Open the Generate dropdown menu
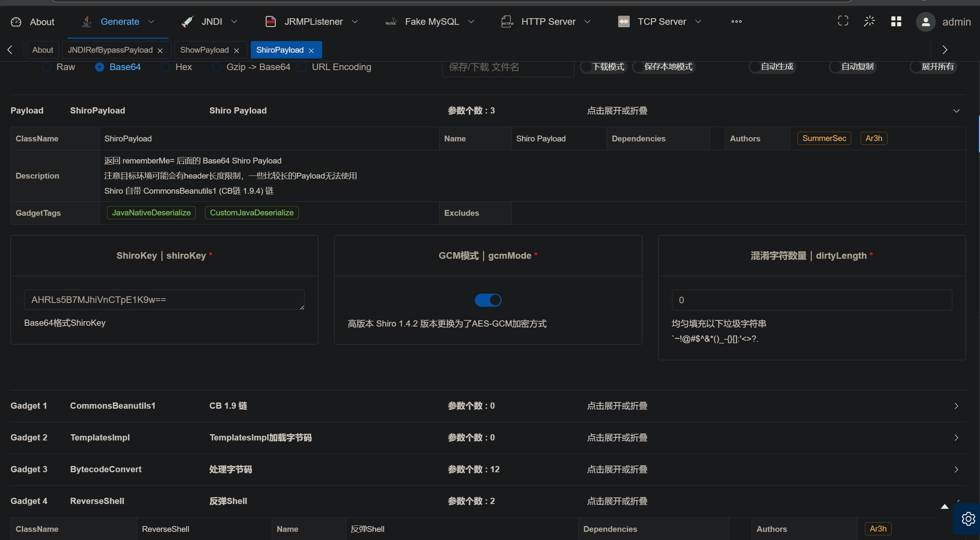 [152, 21]
